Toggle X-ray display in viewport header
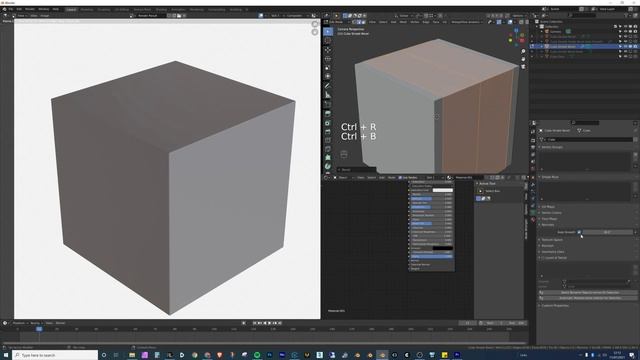Screen dimensions: 640x360 [520, 22]
